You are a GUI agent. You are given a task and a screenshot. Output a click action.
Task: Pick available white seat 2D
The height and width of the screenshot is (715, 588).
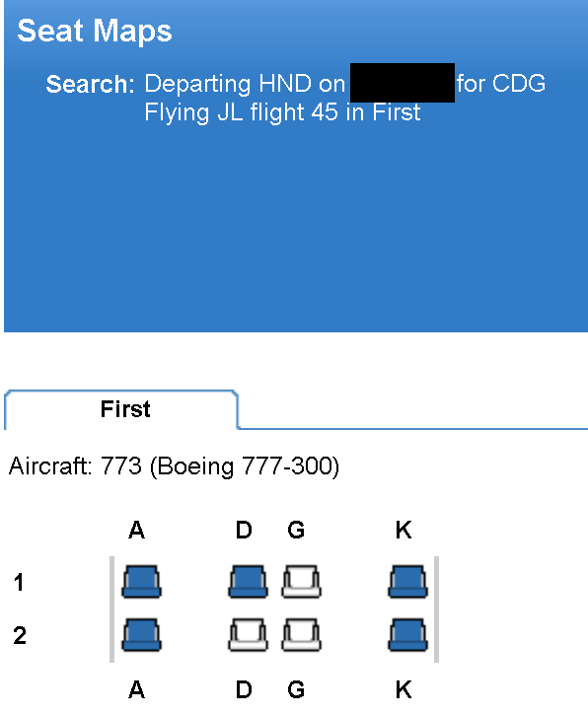click(x=248, y=634)
